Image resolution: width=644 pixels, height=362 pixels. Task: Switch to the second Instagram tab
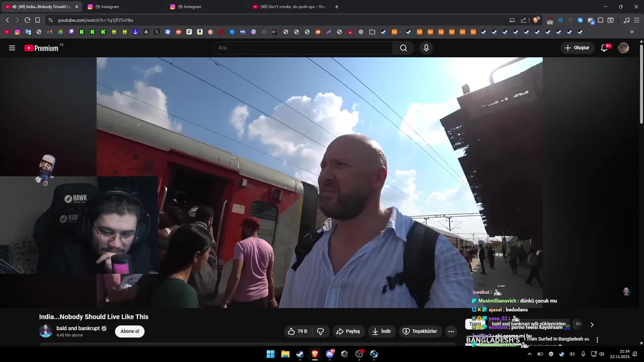pyautogui.click(x=206, y=7)
